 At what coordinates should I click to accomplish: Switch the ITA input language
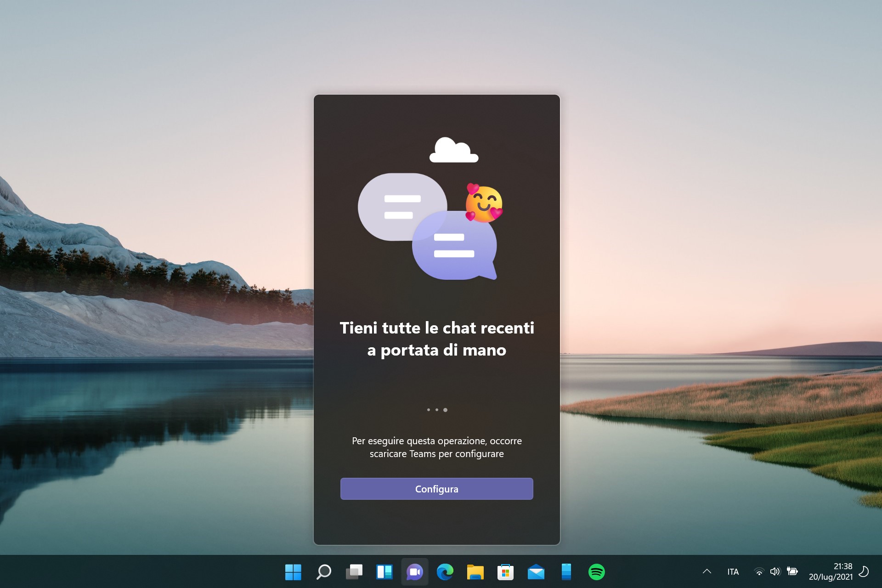[733, 572]
